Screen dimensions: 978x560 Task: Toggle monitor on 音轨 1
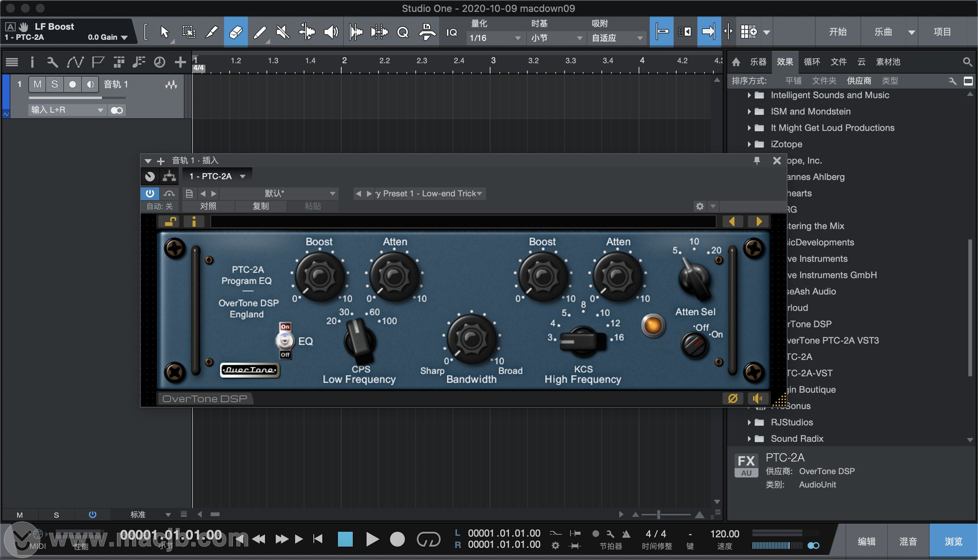(x=90, y=84)
